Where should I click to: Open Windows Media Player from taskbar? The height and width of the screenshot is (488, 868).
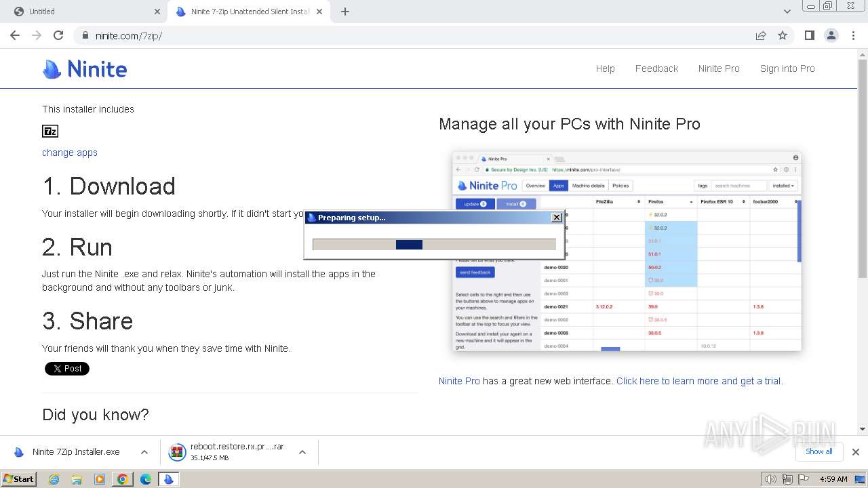point(100,479)
